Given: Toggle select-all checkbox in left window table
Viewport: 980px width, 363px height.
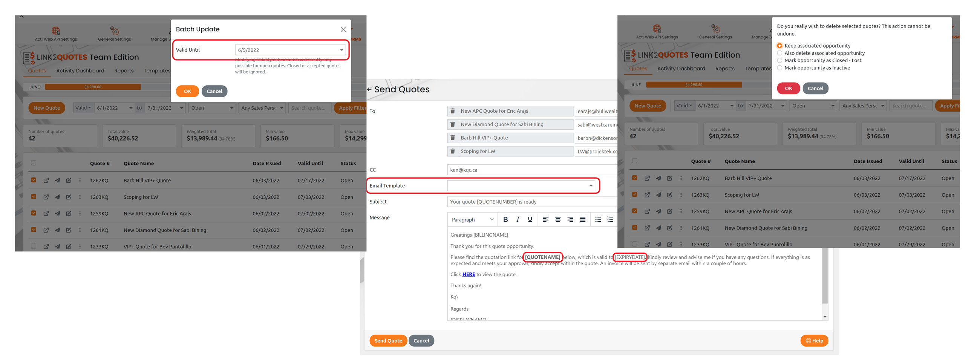Looking at the screenshot, I should click(34, 163).
